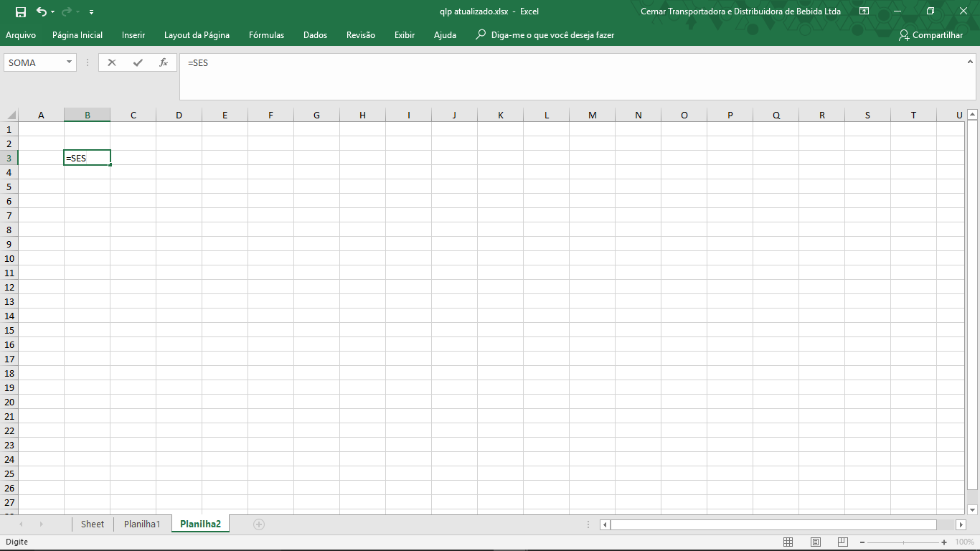Switch to Página Inicial ribbon tab
Image resolution: width=980 pixels, height=551 pixels.
pos(77,35)
